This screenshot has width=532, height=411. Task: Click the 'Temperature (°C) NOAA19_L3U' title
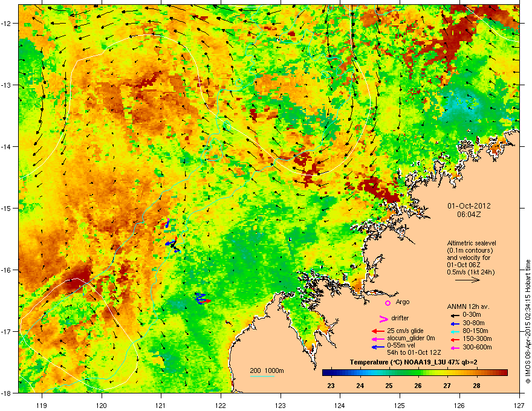point(397,362)
